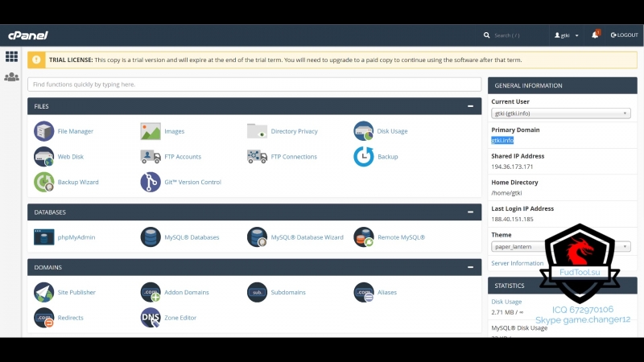The height and width of the screenshot is (362, 644).
Task: Open the Redirects icon
Action: [x=44, y=317]
